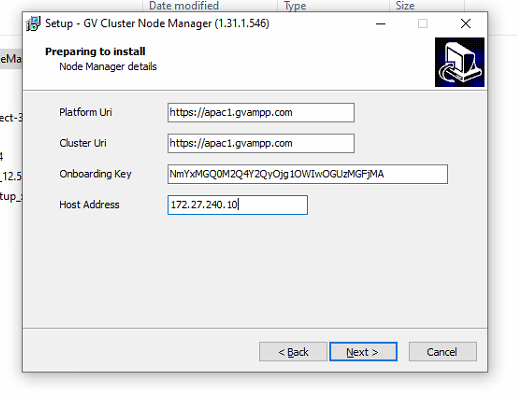Click into the Onboarding Key field

click(x=308, y=174)
